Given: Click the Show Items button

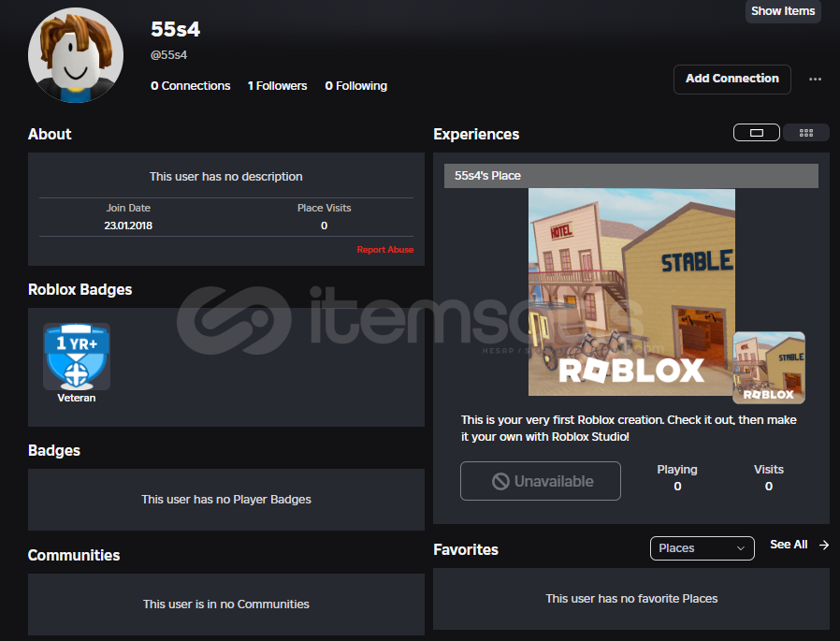Looking at the screenshot, I should click(783, 11).
